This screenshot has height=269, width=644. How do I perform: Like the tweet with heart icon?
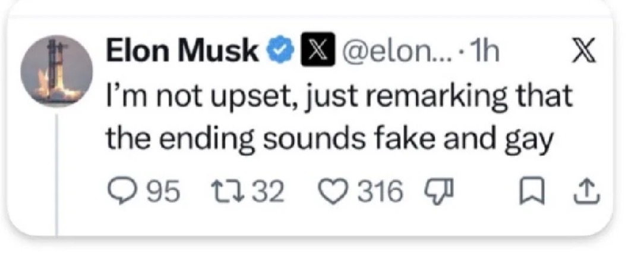tap(336, 193)
